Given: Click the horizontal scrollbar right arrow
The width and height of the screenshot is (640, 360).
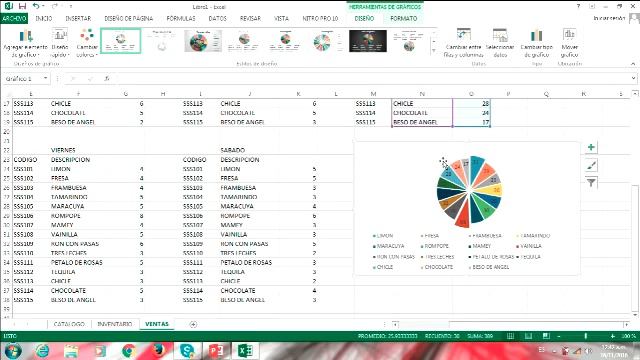Looking at the screenshot, I should [627, 324].
